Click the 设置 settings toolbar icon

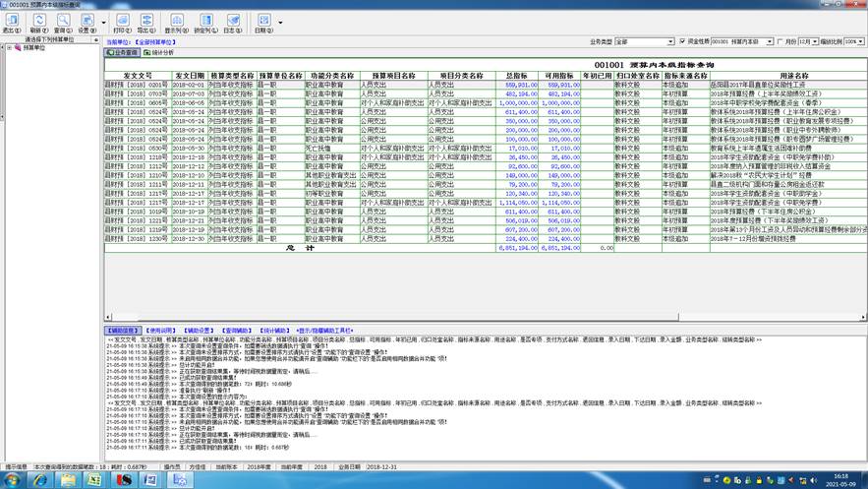tap(87, 24)
